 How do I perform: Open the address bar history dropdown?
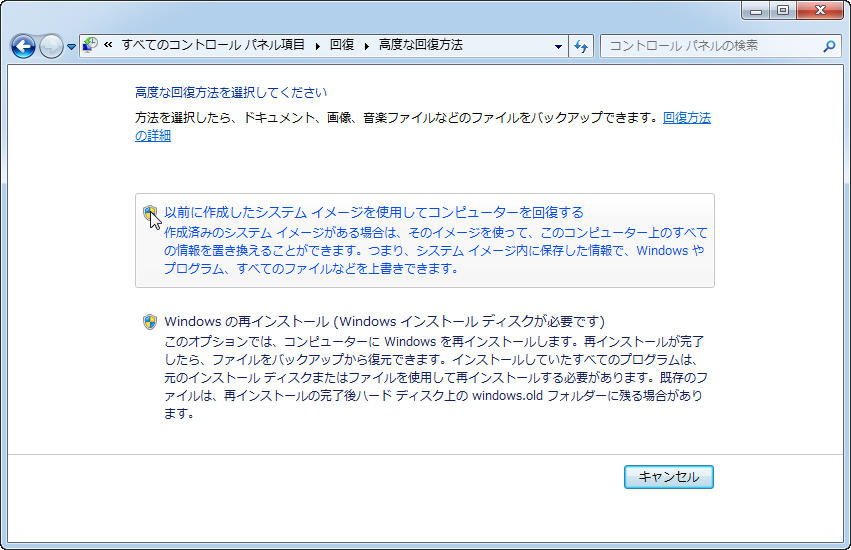(x=558, y=46)
